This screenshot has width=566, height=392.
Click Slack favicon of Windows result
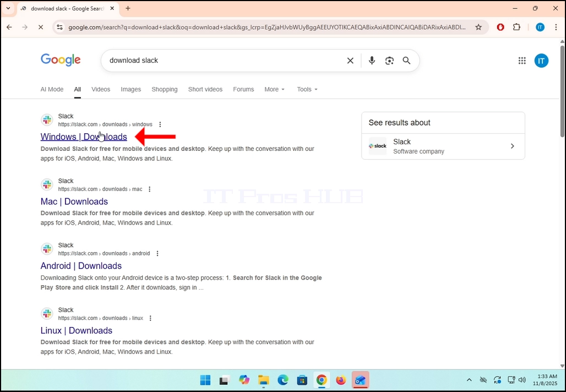(x=47, y=120)
